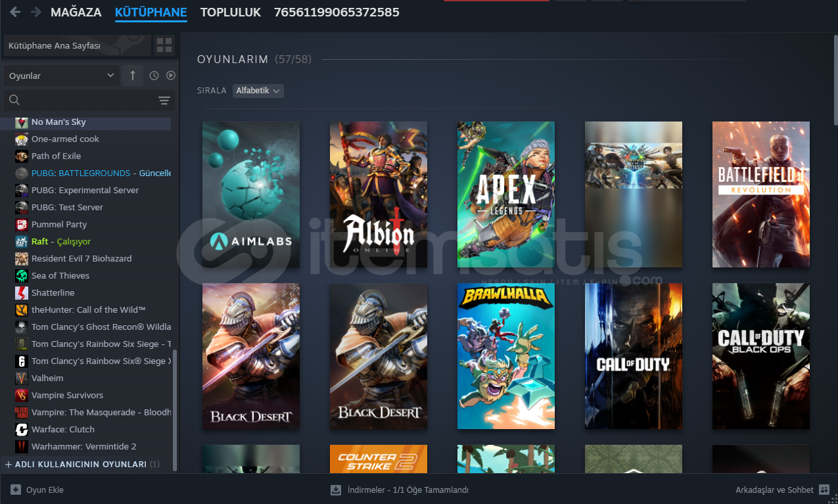
Task: Click the Resident Evil 7 Biohazard icon
Action: point(22,259)
